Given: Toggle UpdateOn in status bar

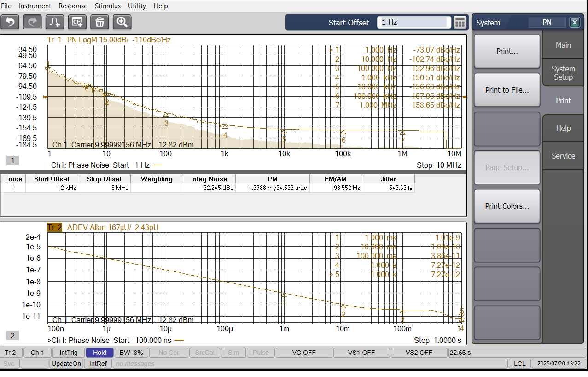Looking at the screenshot, I should click(66, 364).
